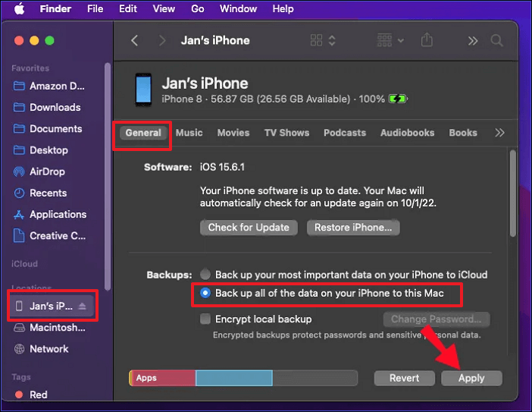Open the File menu
Screen dimensions: 532x412
pyautogui.click(x=95, y=8)
